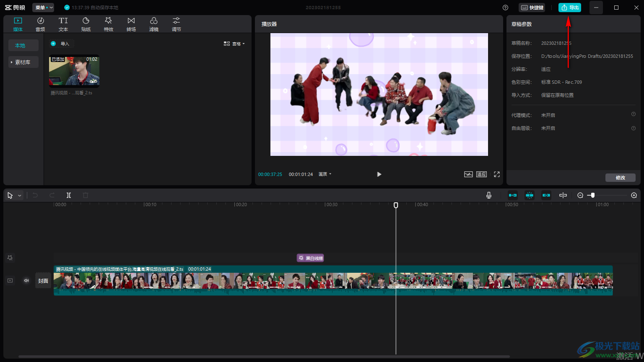644x362 pixels.
Task: Switch to the 转场 transitions tab
Action: (x=131, y=24)
